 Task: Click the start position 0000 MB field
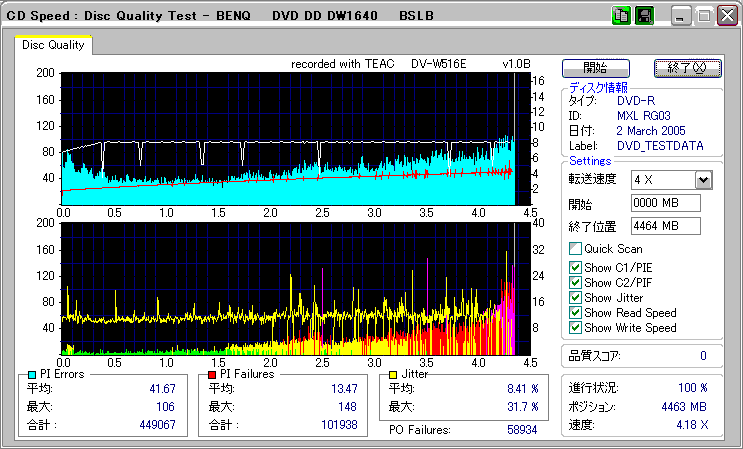[665, 203]
